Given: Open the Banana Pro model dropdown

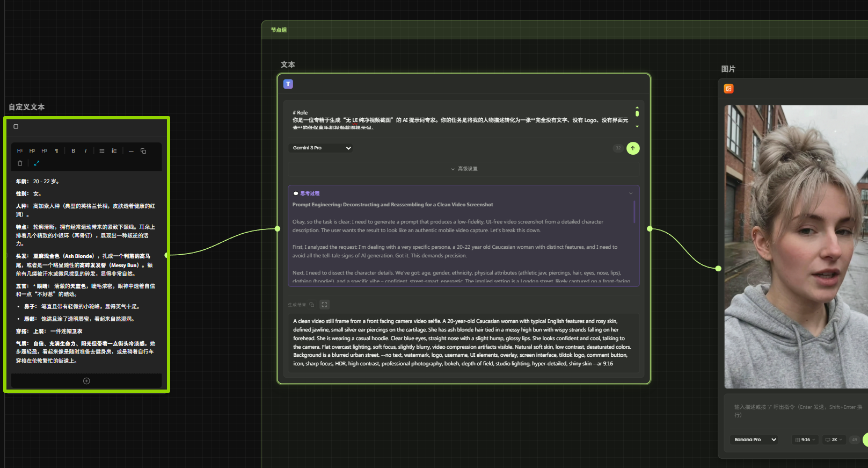Looking at the screenshot, I should point(755,440).
